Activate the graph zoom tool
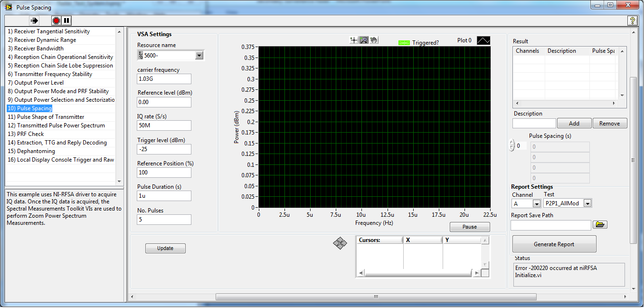Image resolution: width=644 pixels, height=308 pixels. click(364, 40)
